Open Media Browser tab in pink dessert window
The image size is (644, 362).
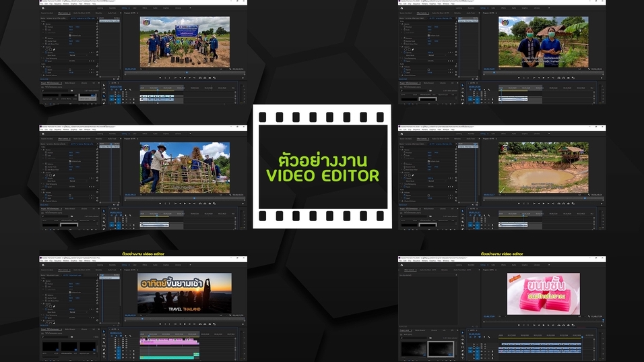pos(420,330)
